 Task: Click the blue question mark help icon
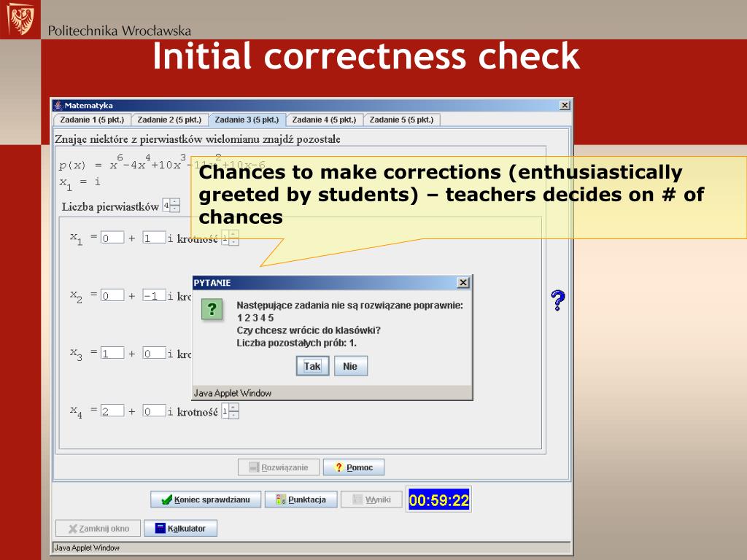tap(558, 300)
